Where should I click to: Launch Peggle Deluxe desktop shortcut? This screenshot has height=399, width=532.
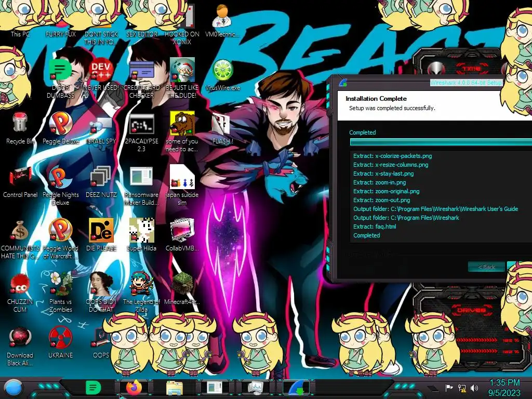(x=61, y=128)
